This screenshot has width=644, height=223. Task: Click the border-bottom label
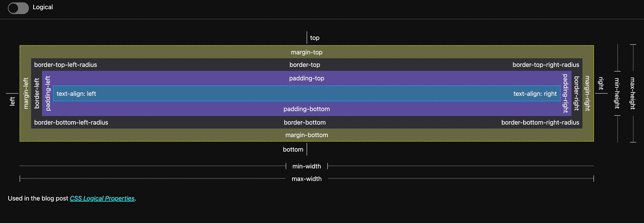[x=304, y=122]
